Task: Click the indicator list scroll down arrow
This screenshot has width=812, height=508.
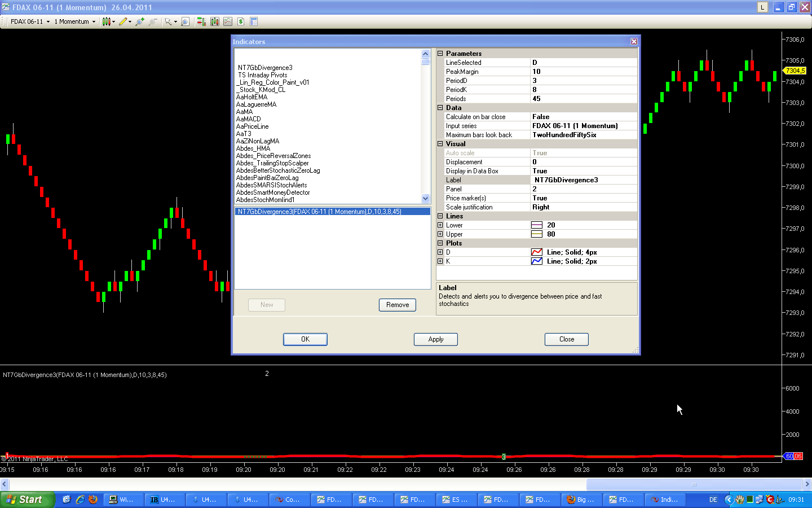Action: tap(426, 198)
